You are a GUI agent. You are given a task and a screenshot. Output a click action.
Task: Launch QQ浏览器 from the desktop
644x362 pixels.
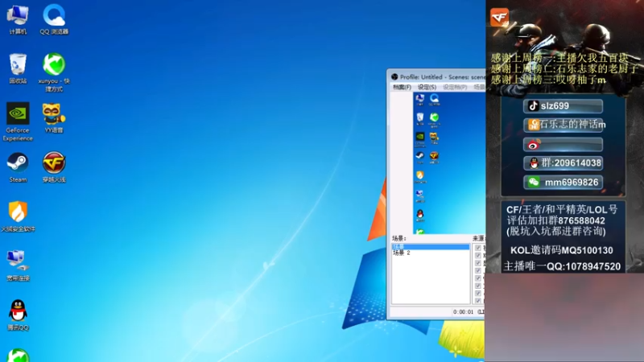click(x=54, y=19)
